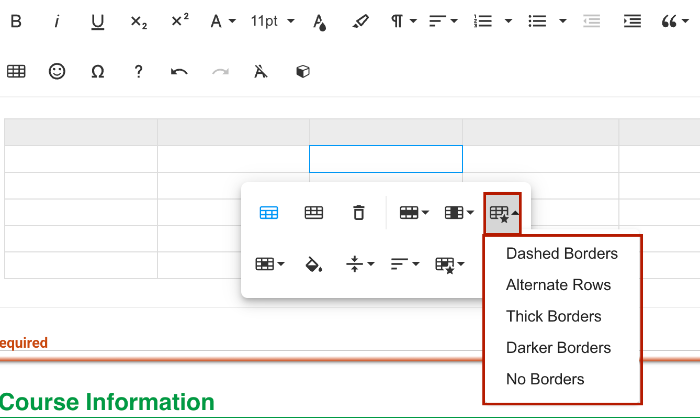Toggle table footer in popup
The image size is (700, 420).
pos(314,213)
